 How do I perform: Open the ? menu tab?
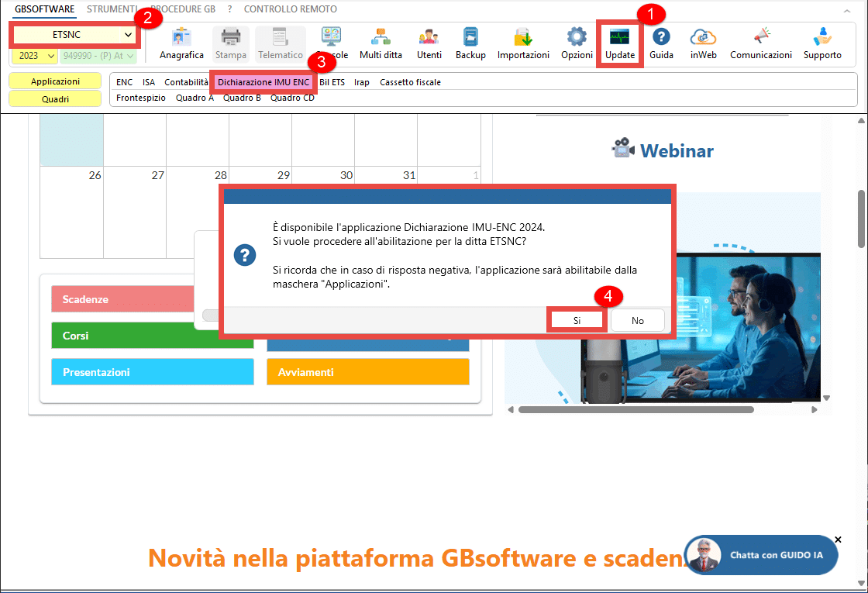pyautogui.click(x=229, y=9)
